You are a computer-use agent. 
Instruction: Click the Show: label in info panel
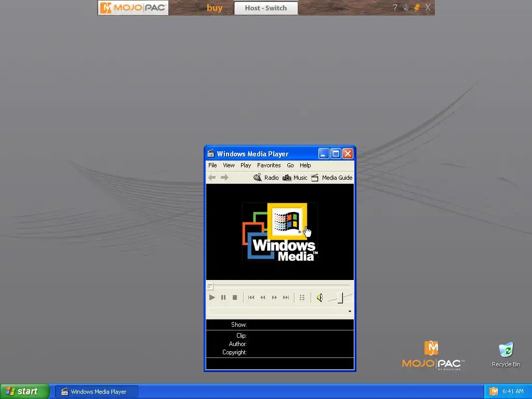tap(239, 325)
